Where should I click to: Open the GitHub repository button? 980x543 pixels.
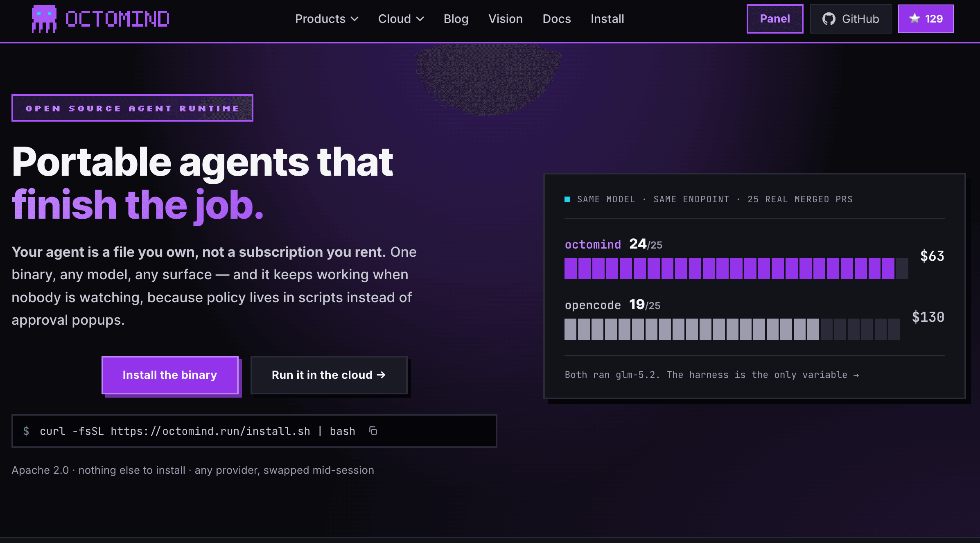pyautogui.click(x=851, y=19)
